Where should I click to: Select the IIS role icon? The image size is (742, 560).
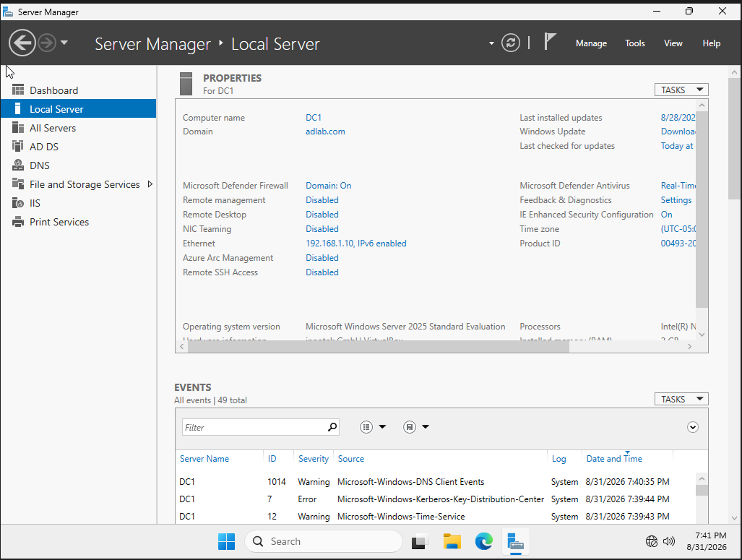[18, 203]
